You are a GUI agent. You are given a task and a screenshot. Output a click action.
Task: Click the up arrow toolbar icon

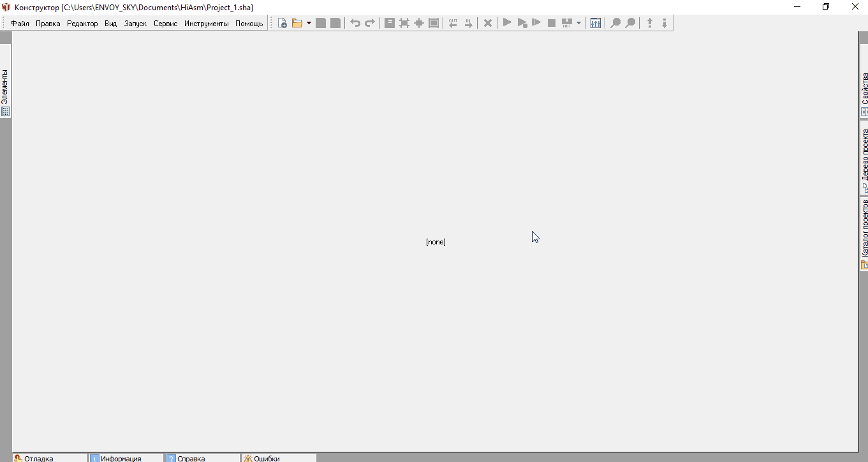[650, 23]
